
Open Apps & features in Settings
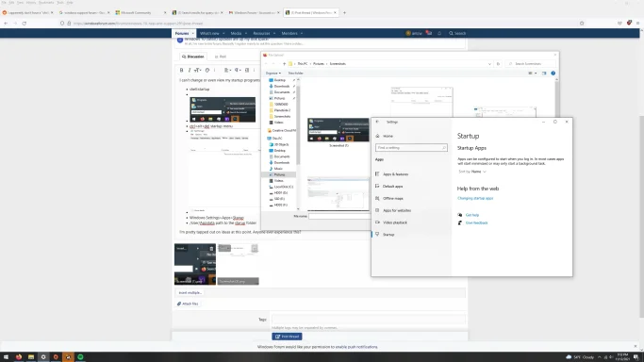click(x=395, y=174)
